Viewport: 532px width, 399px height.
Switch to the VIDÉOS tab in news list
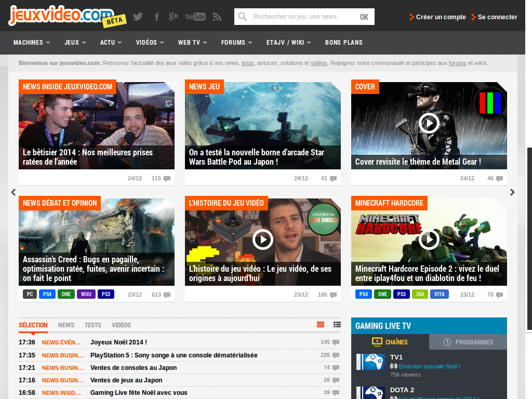click(x=121, y=325)
